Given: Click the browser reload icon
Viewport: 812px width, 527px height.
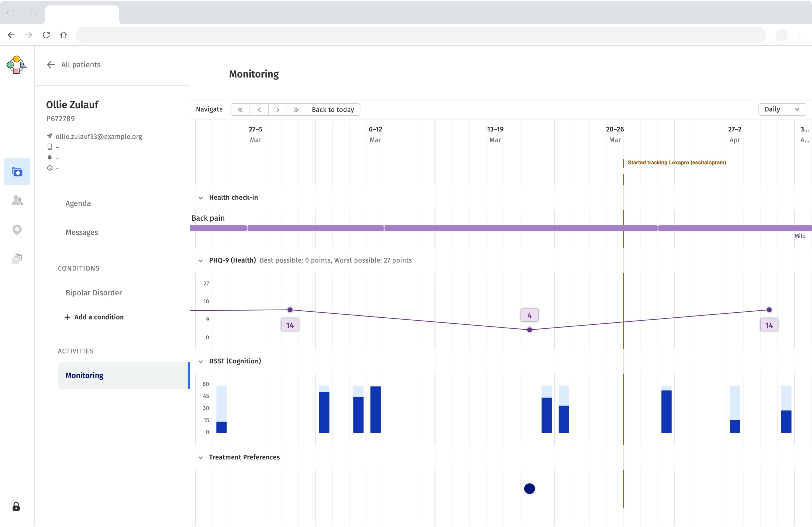Looking at the screenshot, I should pos(46,35).
